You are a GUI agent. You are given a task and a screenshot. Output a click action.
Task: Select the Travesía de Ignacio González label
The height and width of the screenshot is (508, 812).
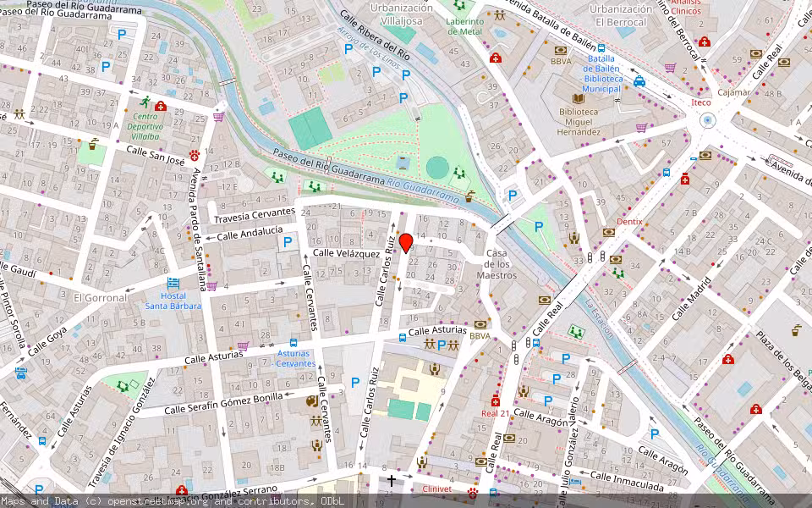click(x=121, y=433)
